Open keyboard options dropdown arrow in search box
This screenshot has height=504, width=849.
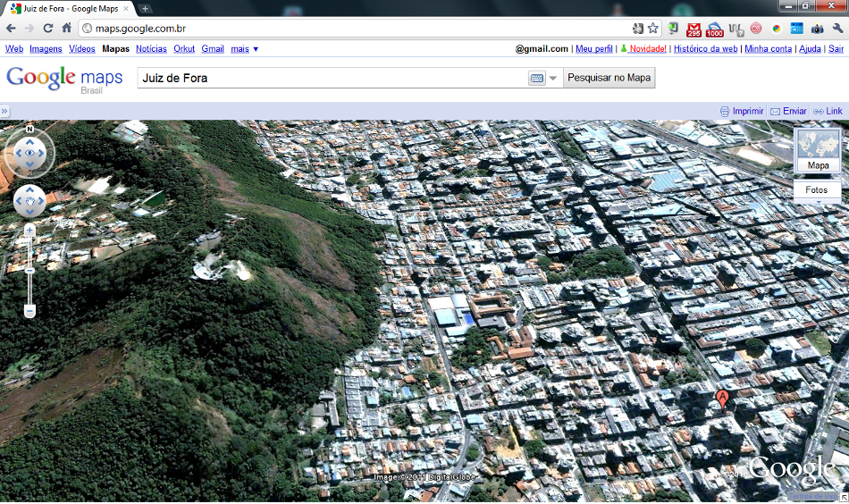(x=553, y=79)
